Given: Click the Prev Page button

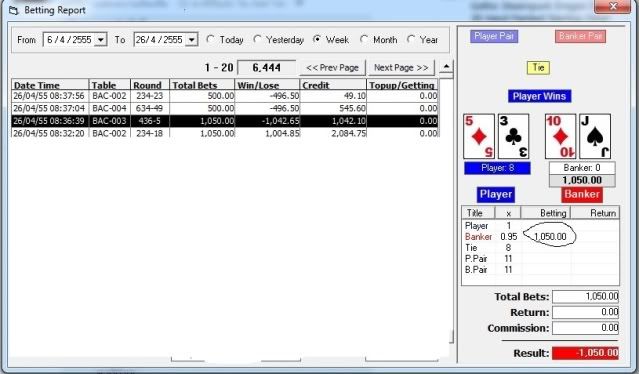Looking at the screenshot, I should click(x=332, y=68).
